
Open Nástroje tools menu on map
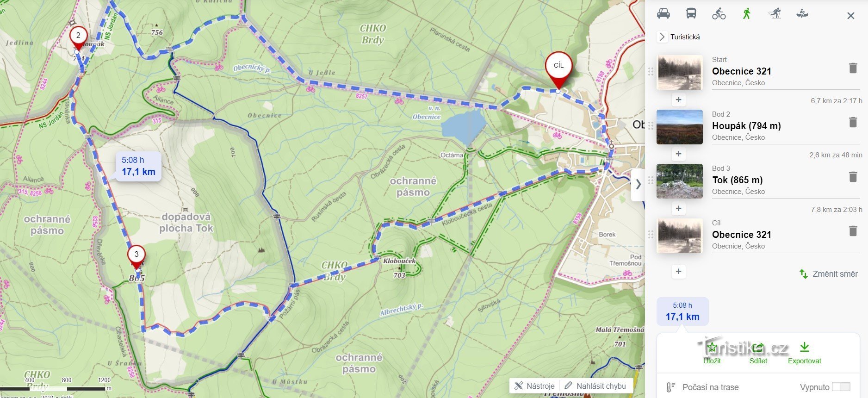point(534,386)
